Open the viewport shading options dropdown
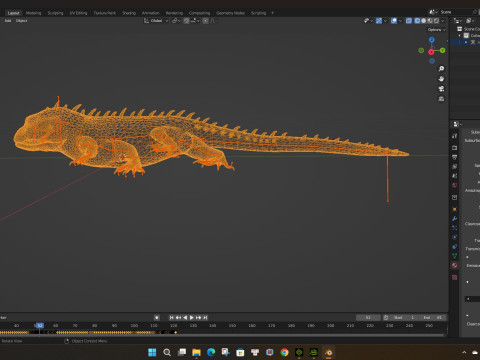480x360 pixels. tap(443, 21)
